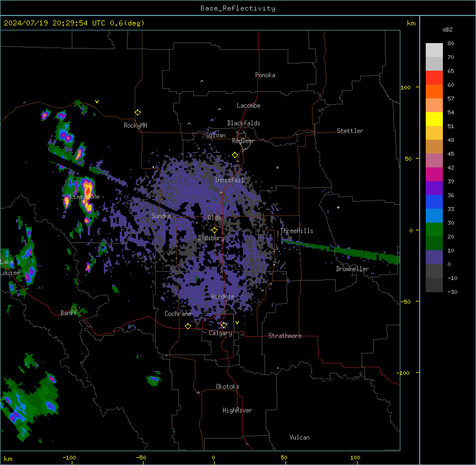Image resolution: width=476 pixels, height=465 pixels.
Task: Click the yellow diamond marker south of RedDeer
Action: click(x=235, y=155)
